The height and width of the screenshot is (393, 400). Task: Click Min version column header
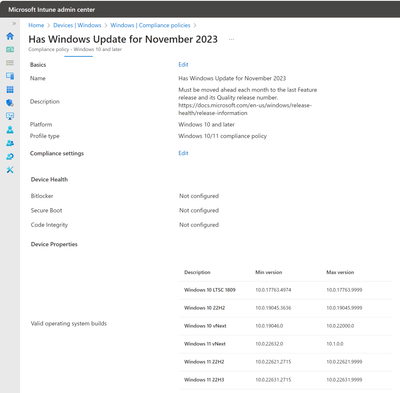[x=269, y=272]
